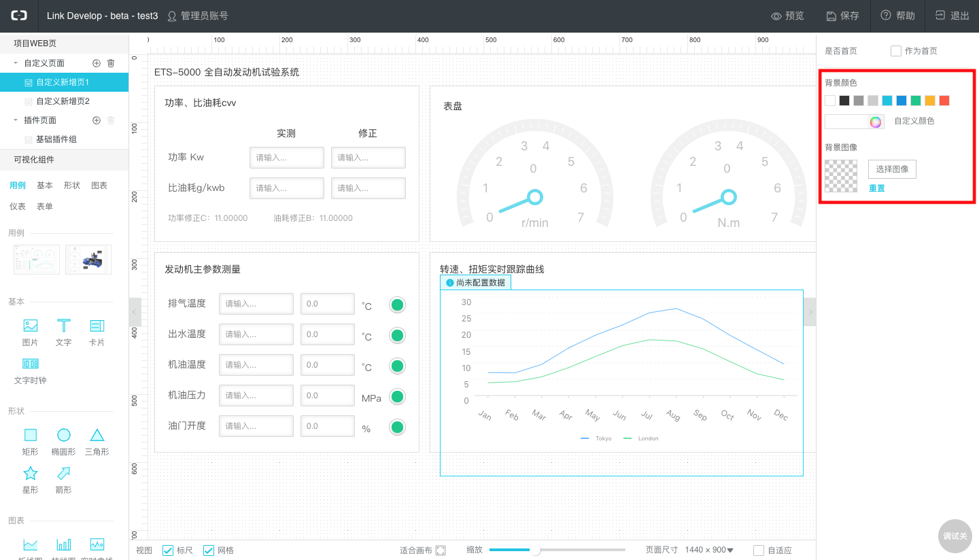This screenshot has width=979, height=560.
Task: Open 帮助 help
Action: pos(898,16)
